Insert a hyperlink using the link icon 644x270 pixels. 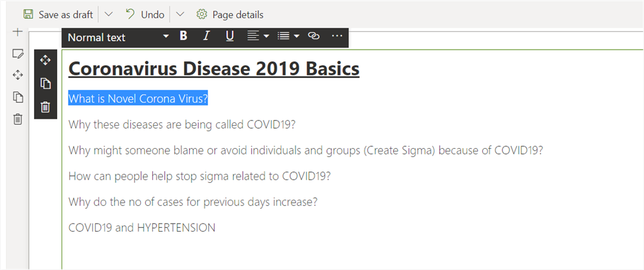click(x=314, y=36)
